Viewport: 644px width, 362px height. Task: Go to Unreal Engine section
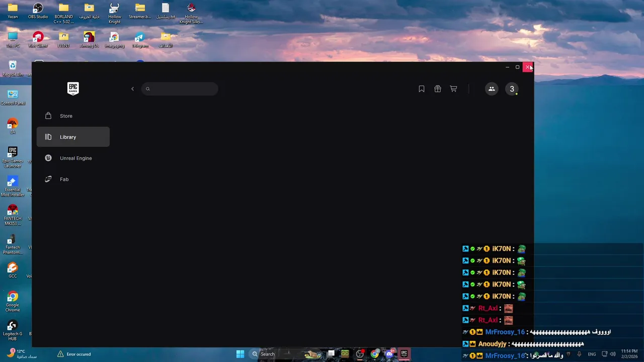point(73,158)
